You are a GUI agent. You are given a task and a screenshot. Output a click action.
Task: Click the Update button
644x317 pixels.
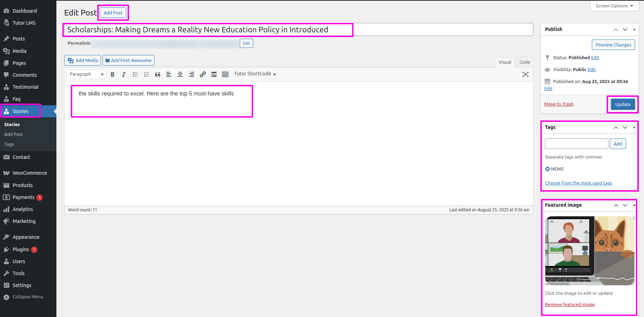[x=622, y=104]
